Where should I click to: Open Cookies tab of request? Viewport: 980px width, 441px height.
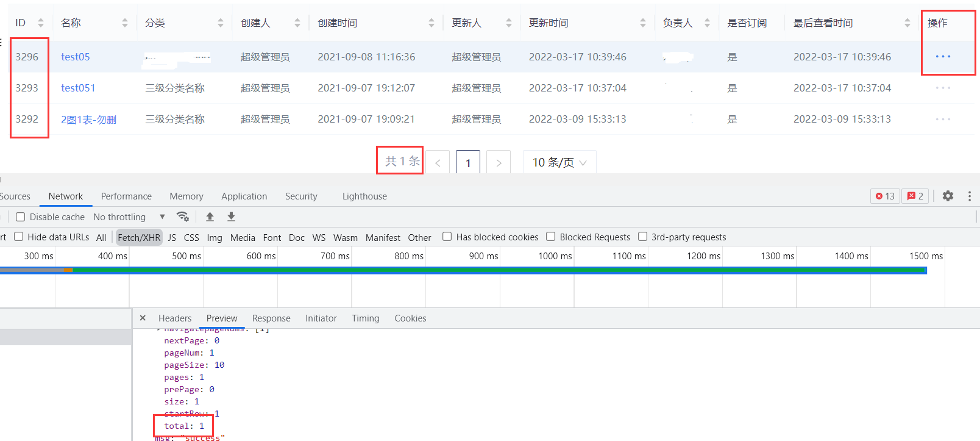click(x=410, y=318)
